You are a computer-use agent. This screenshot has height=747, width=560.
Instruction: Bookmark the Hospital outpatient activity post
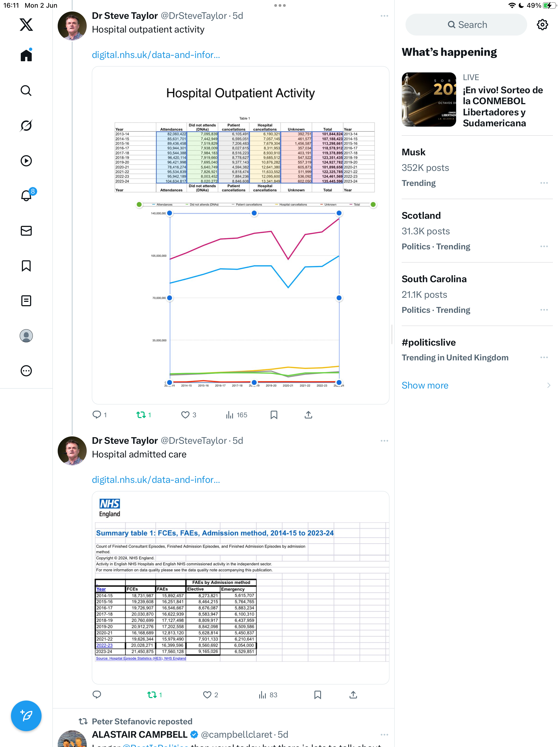pyautogui.click(x=274, y=415)
